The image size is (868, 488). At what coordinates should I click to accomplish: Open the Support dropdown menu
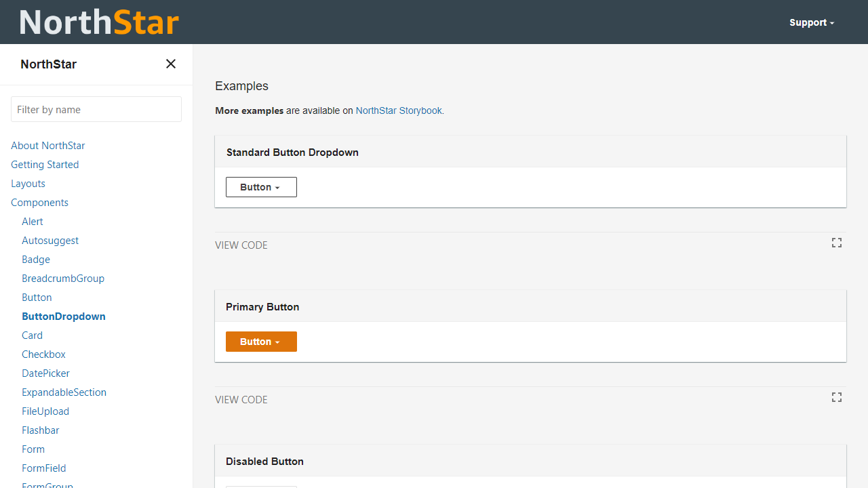pos(811,22)
